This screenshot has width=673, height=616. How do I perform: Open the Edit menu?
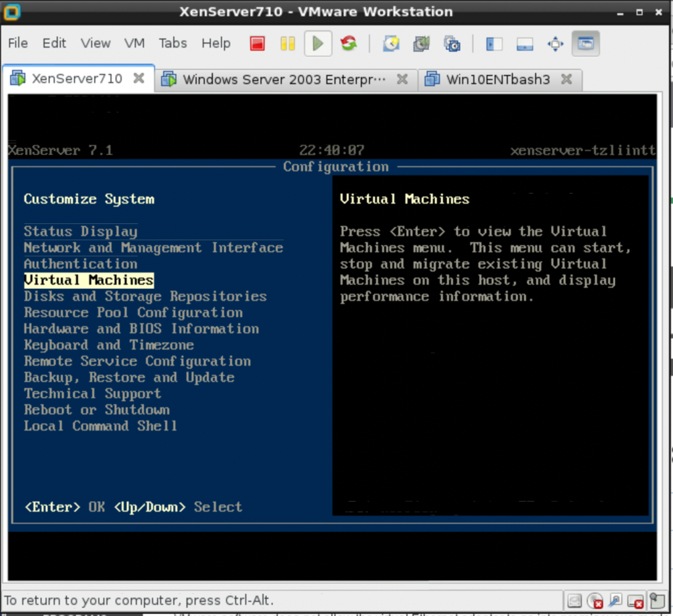click(x=54, y=43)
